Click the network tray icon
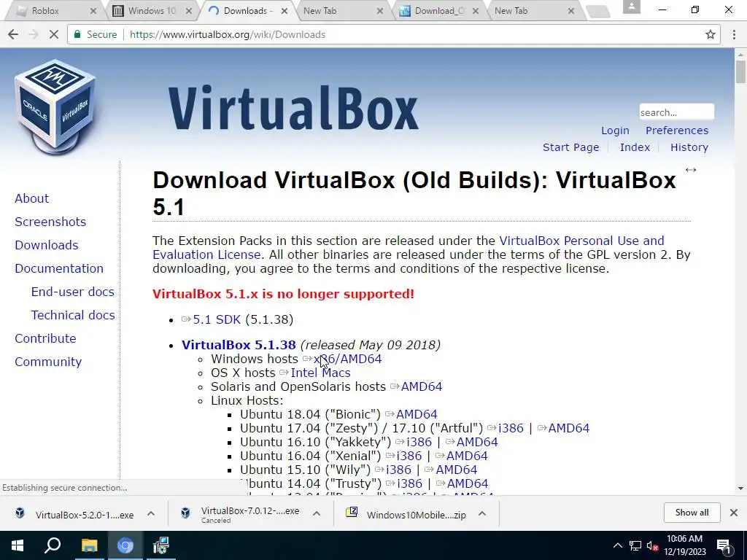 click(x=635, y=545)
